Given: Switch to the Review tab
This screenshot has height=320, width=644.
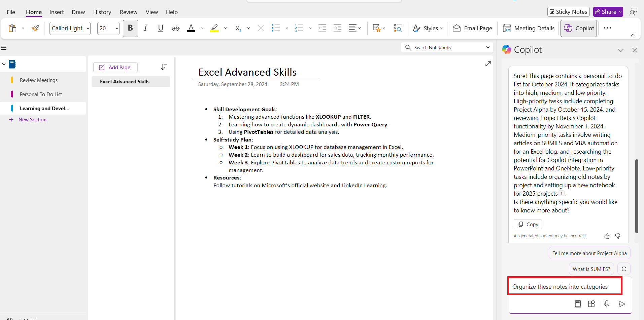Looking at the screenshot, I should (129, 12).
